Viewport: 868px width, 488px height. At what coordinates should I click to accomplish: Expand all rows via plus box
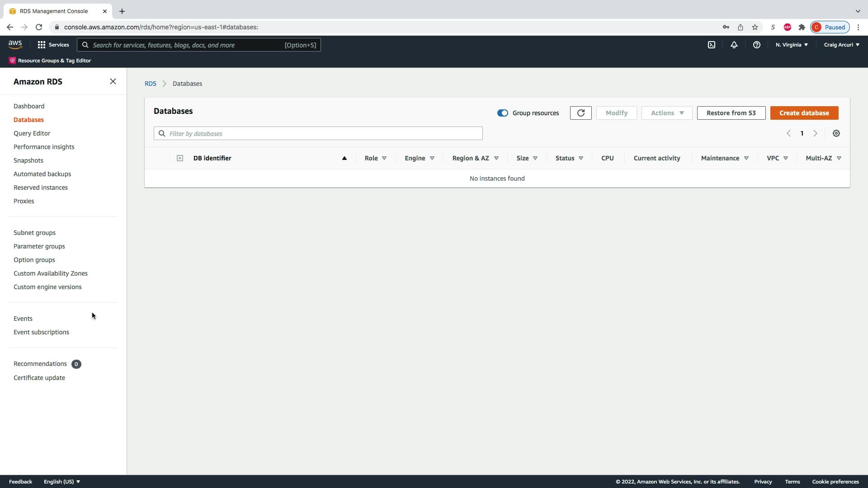click(179, 158)
